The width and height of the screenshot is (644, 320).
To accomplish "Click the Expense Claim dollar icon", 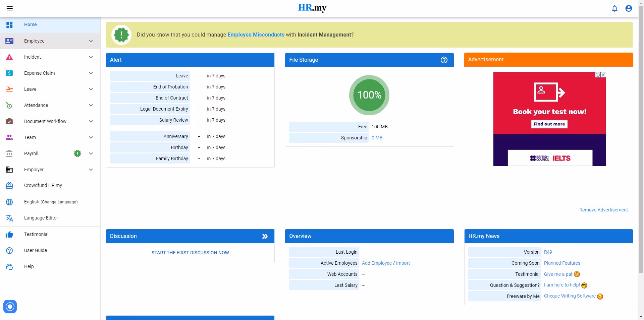I will tap(9, 73).
